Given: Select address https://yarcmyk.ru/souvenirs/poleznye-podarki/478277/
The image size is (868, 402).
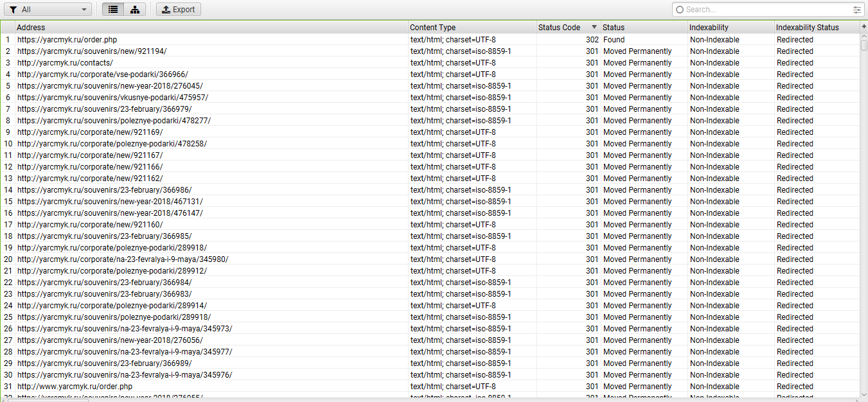Looking at the screenshot, I should [x=114, y=121].
